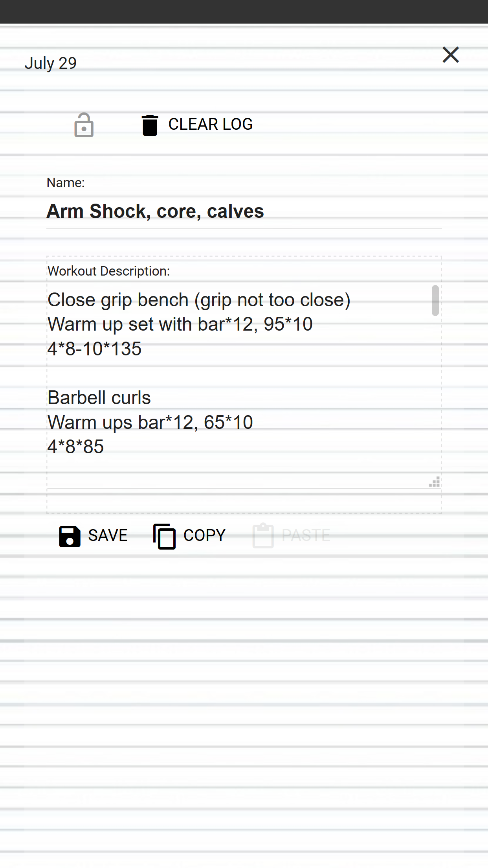Viewport: 488px width, 868px height.
Task: Click the COPY text label
Action: pos(204,535)
